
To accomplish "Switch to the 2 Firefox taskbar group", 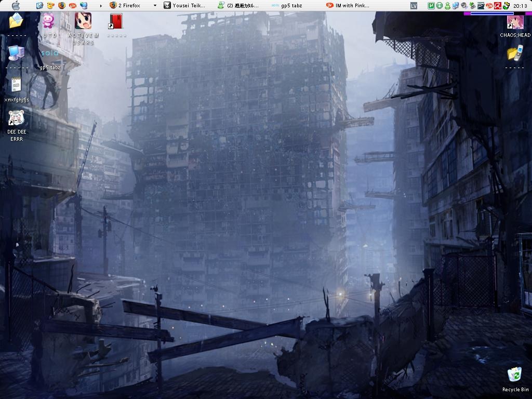I will click(x=125, y=5).
